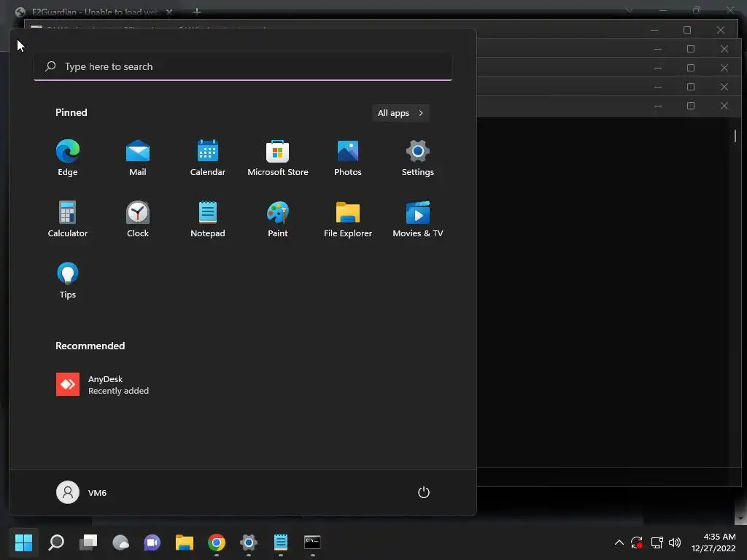The height and width of the screenshot is (560, 747).
Task: Show All apps list
Action: pos(400,113)
